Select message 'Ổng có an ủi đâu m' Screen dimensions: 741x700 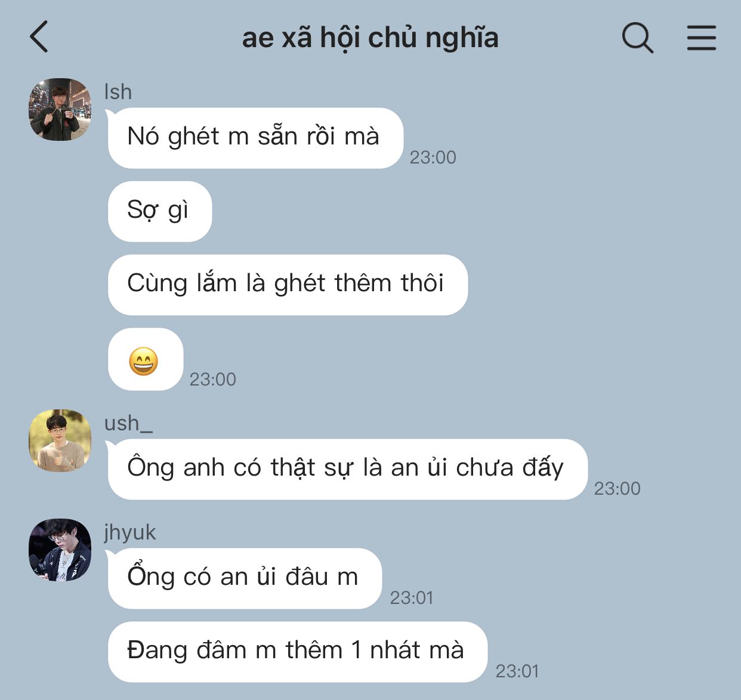245,578
